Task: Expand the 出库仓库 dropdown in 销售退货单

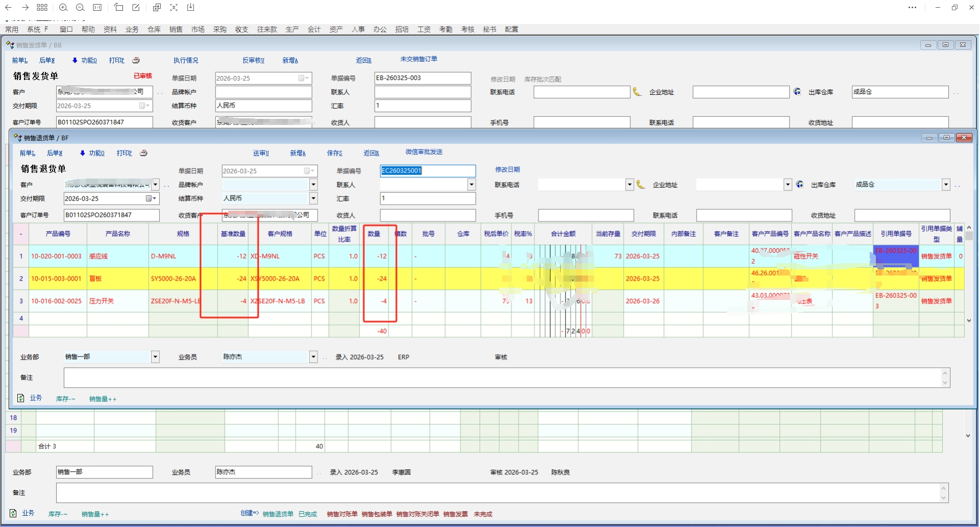Action: [946, 185]
